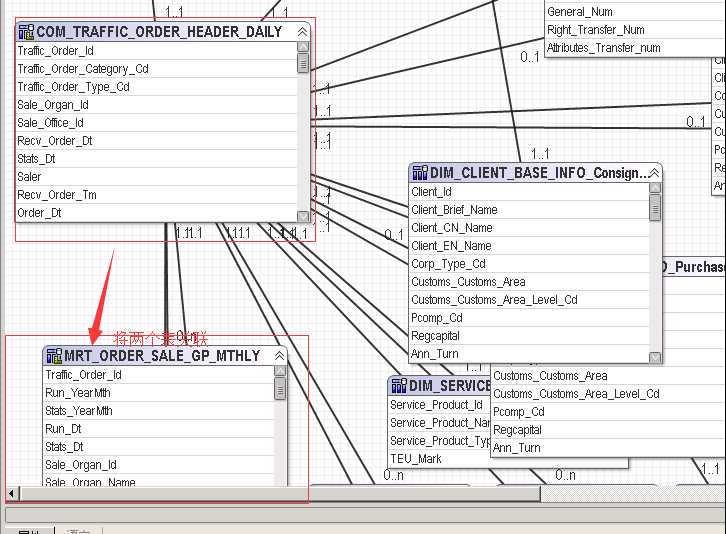The width and height of the screenshot is (726, 534).
Task: Select Traffic_Order_Category_Cd field
Action: coord(156,69)
